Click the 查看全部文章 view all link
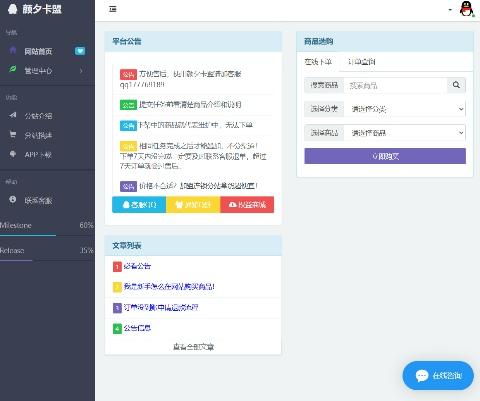The height and width of the screenshot is (401, 480). pyautogui.click(x=193, y=347)
